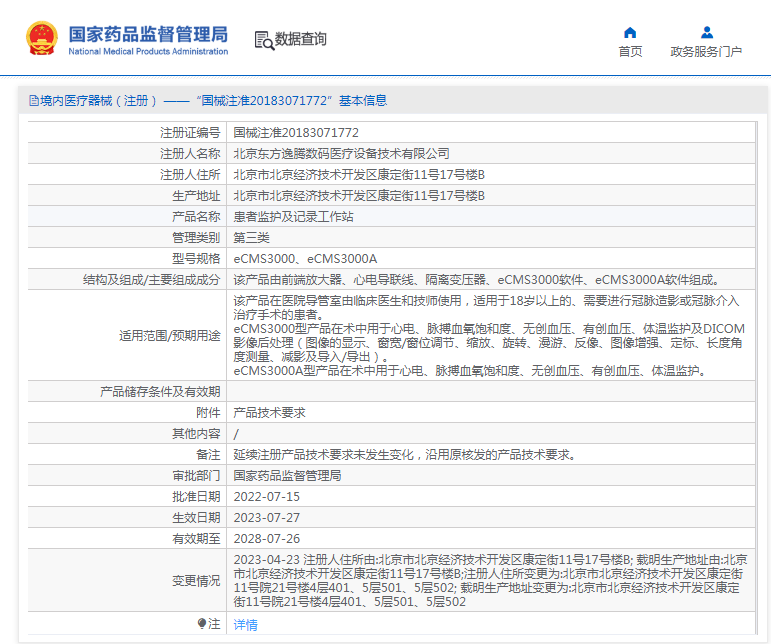
Task: Click the 备注 label
Action: point(208,455)
